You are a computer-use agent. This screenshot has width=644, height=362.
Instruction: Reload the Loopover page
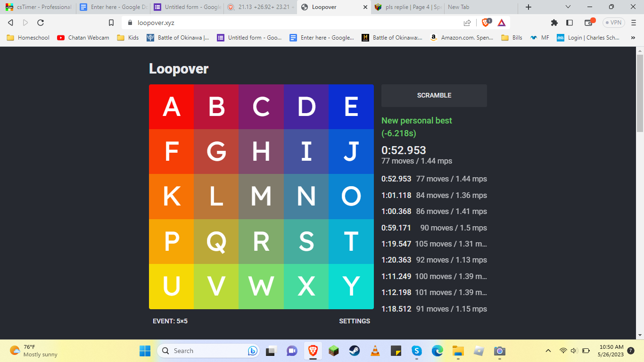click(x=41, y=22)
